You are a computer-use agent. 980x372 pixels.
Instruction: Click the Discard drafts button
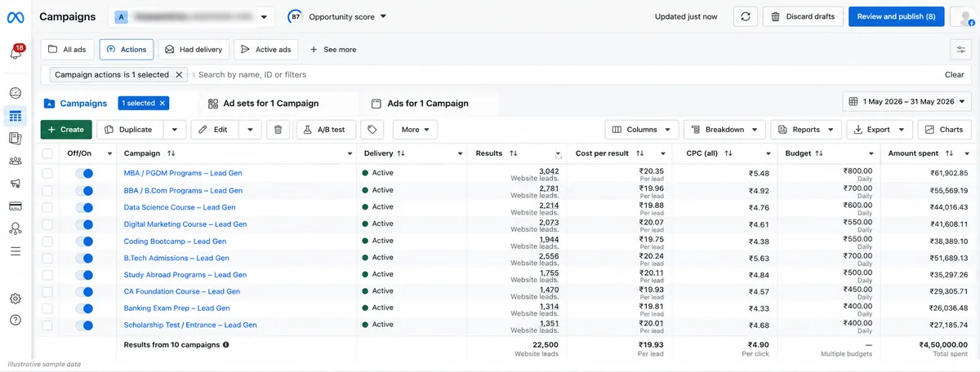[x=803, y=16]
